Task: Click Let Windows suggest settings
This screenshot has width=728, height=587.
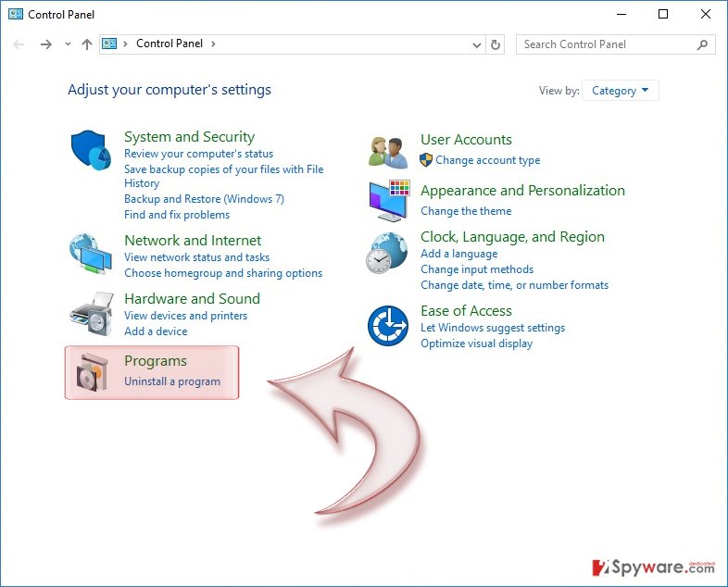Action: click(493, 328)
